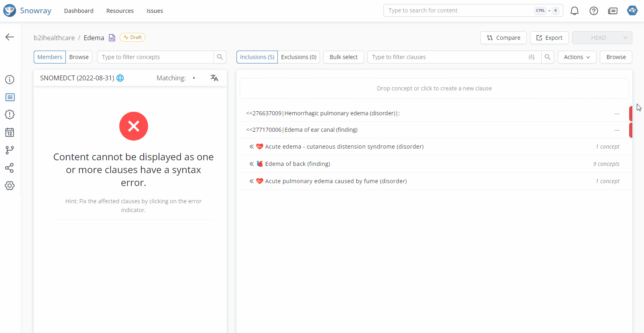Expand Edema of back (finding) clause
The height and width of the screenshot is (333, 644).
click(251, 164)
